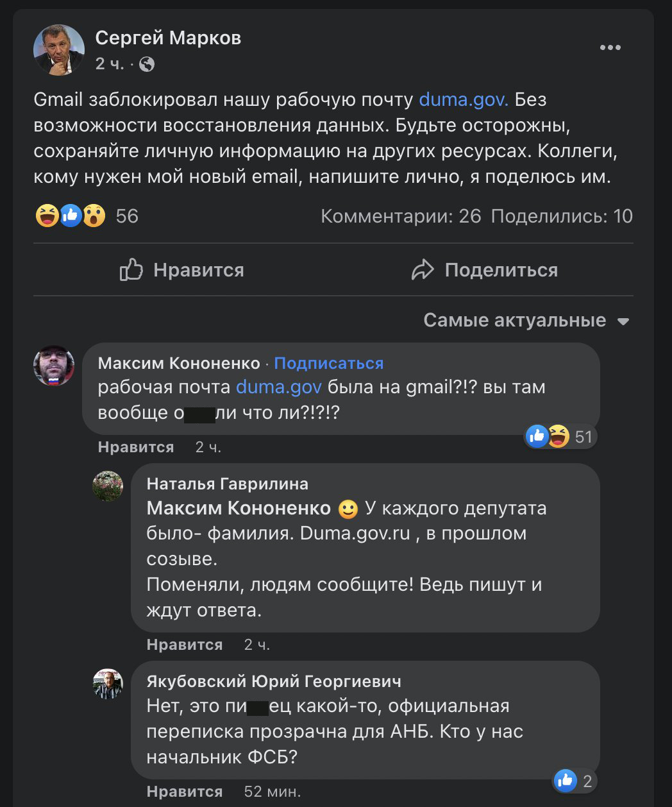
Task: Open Сергей Марков author name link
Action: click(168, 38)
